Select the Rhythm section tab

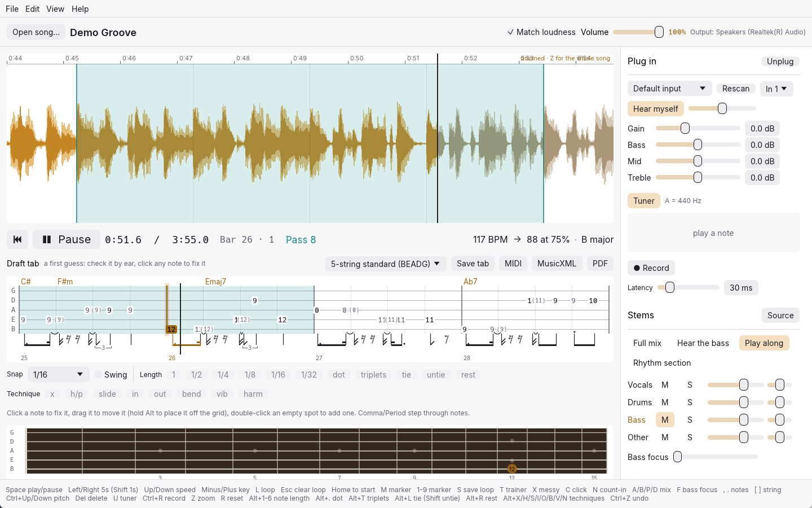tap(662, 363)
